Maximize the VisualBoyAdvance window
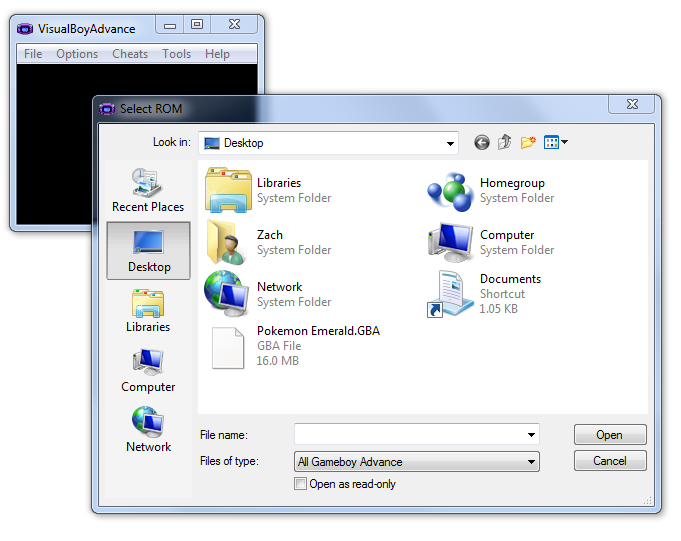Viewport: 681px width, 541px height. (197, 25)
